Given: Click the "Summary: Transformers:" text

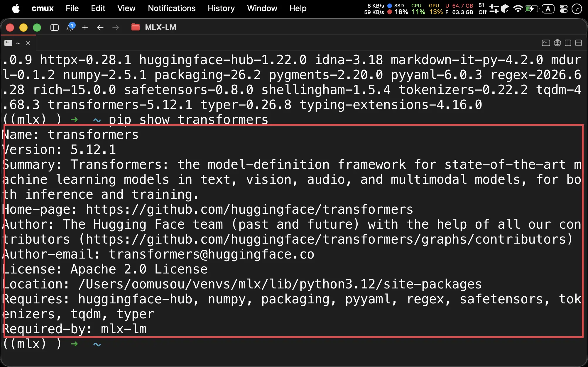Looking at the screenshot, I should (85, 164).
